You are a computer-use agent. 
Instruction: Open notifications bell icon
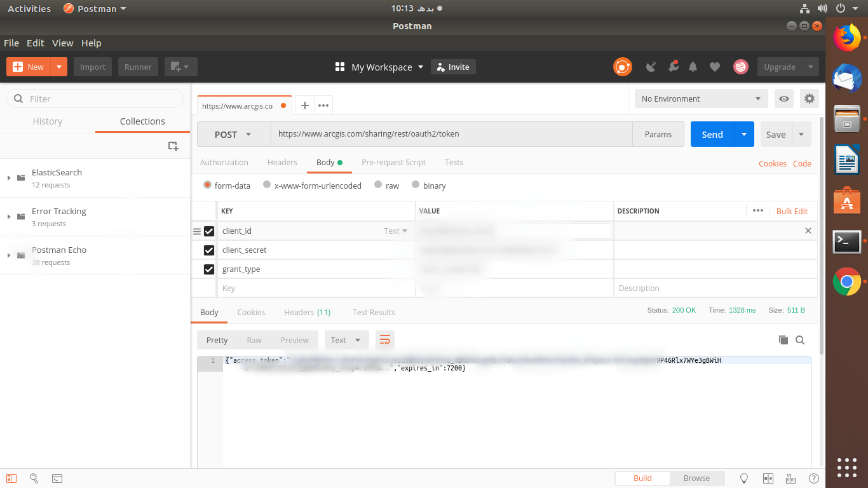click(x=693, y=67)
